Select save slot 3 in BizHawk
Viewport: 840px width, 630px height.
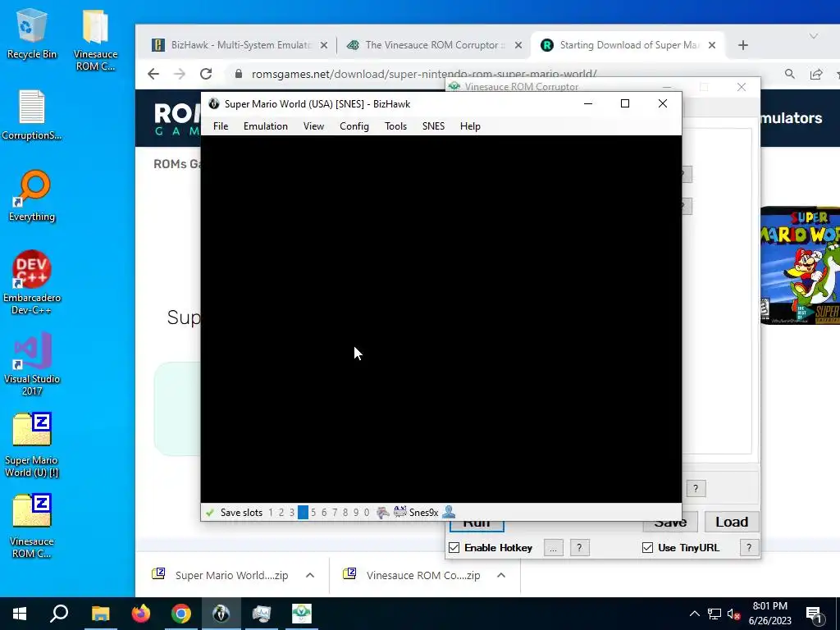[292, 513]
